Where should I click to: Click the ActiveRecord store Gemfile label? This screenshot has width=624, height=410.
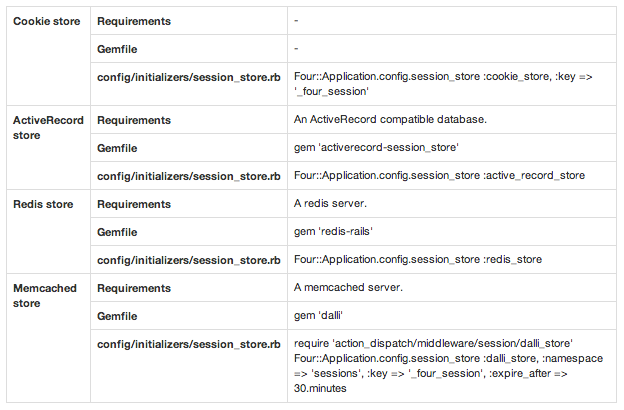(x=117, y=148)
